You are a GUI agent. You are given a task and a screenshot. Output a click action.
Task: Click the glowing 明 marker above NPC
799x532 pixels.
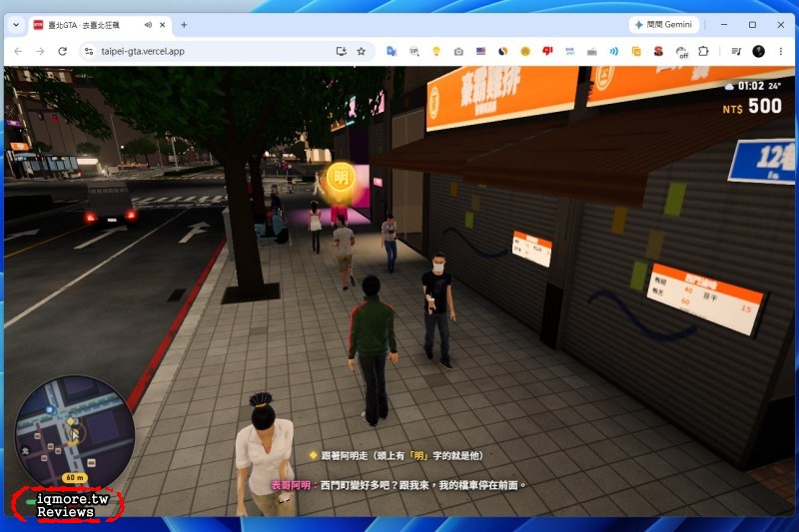click(340, 178)
